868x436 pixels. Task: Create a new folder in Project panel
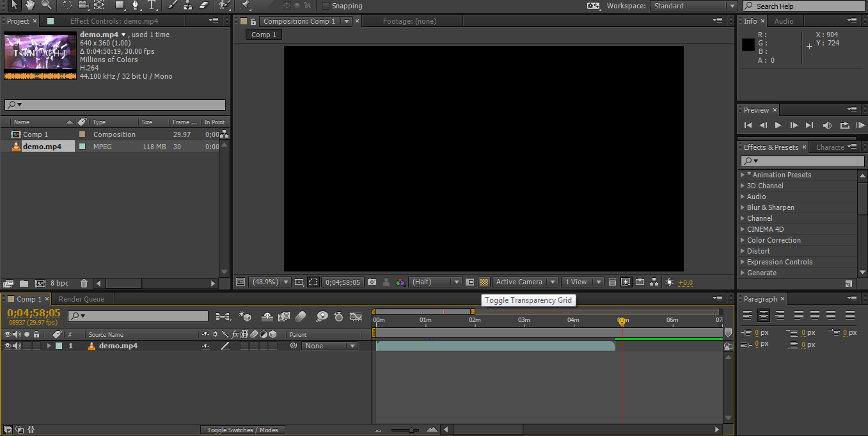point(24,283)
